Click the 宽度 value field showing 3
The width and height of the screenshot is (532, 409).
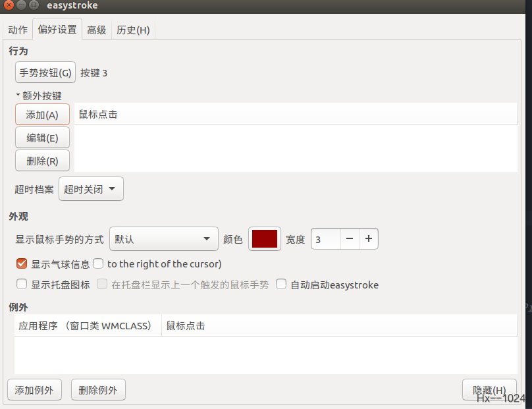[326, 239]
